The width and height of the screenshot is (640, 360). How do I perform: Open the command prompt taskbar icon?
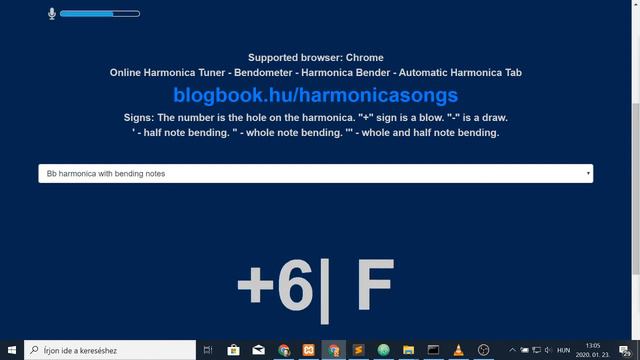(x=433, y=350)
